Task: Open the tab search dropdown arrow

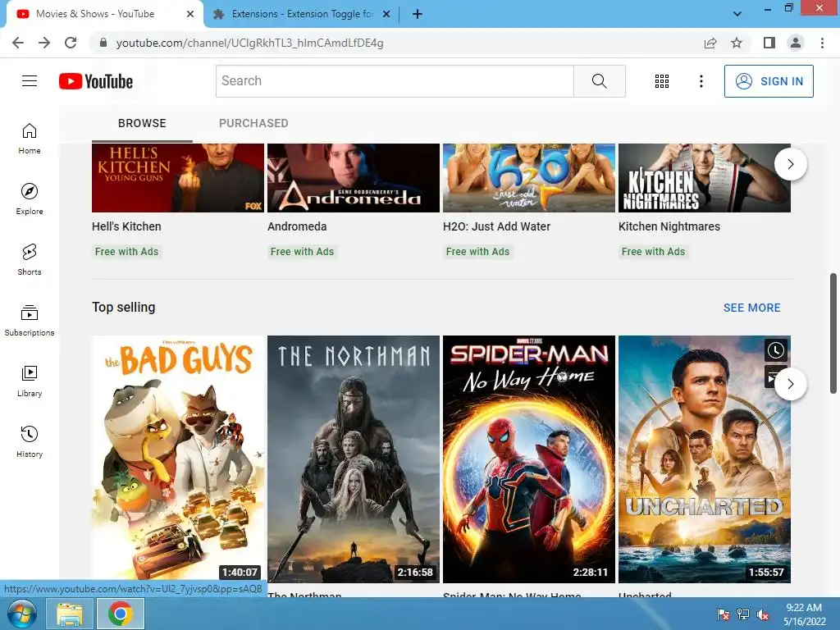Action: [x=737, y=14]
